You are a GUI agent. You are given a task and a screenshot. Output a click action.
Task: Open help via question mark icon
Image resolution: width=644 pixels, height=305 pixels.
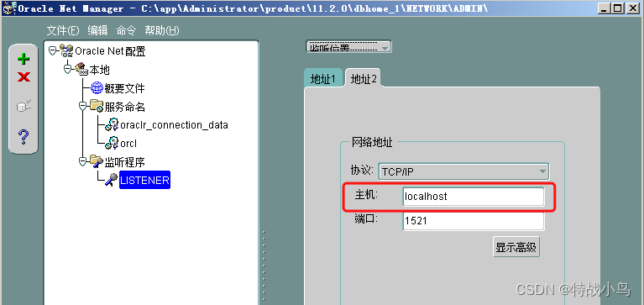24,136
